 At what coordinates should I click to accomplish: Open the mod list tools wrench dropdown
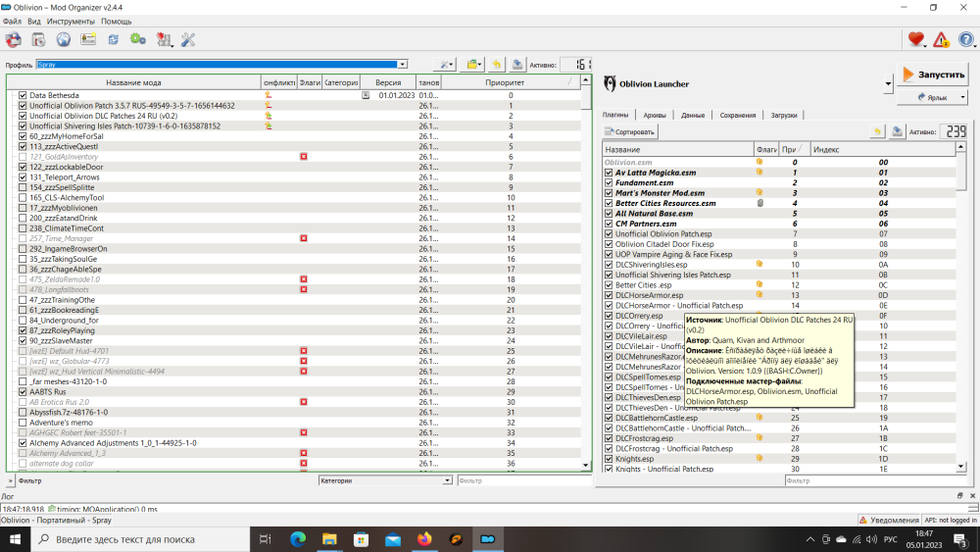[445, 65]
